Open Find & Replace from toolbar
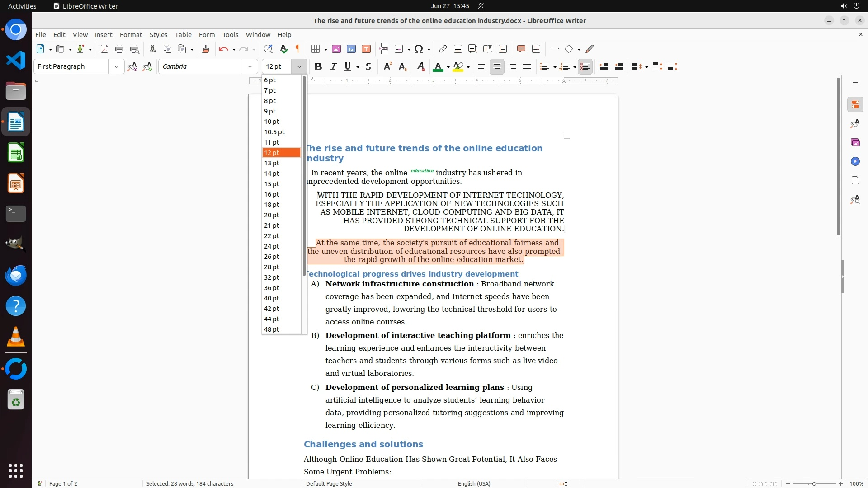The image size is (868, 488). click(x=268, y=49)
